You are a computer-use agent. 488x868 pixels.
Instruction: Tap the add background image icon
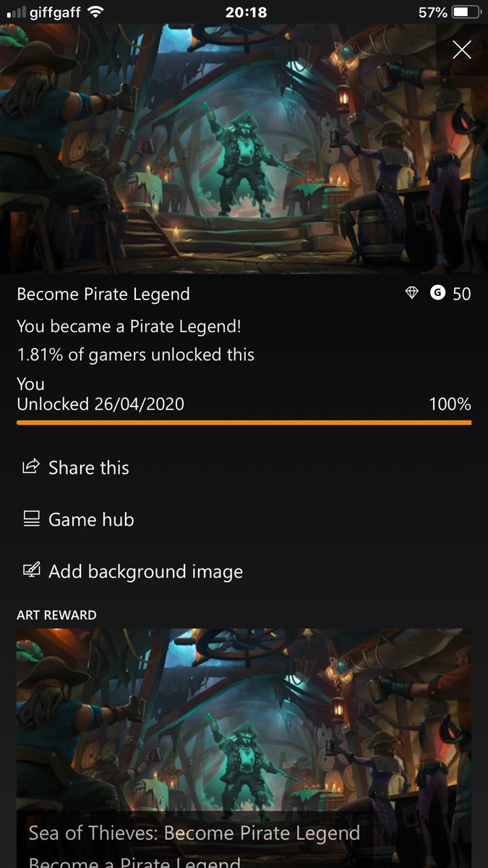[30, 571]
